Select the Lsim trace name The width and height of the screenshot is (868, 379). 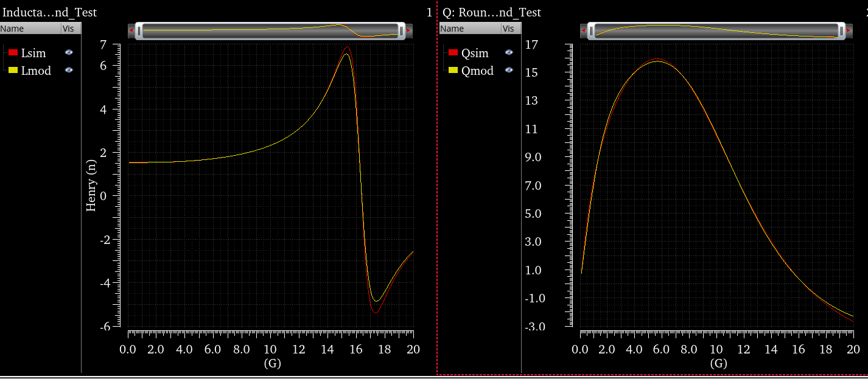33,54
